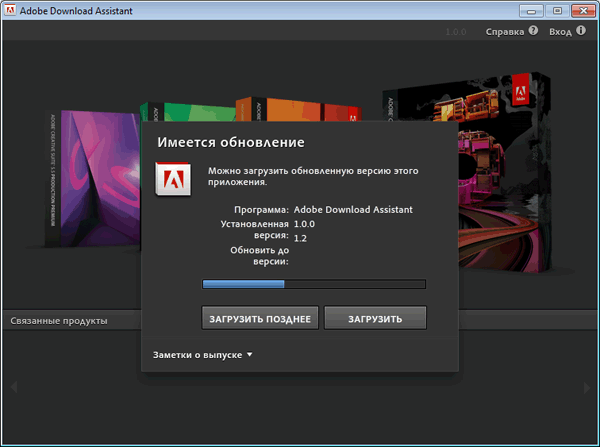Close the Adobe Download Assistant window

pos(584,11)
